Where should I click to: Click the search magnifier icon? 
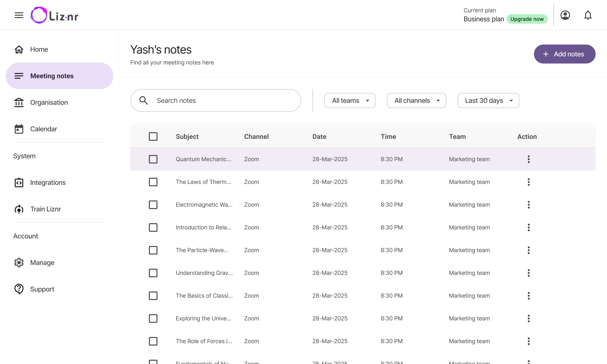click(143, 100)
